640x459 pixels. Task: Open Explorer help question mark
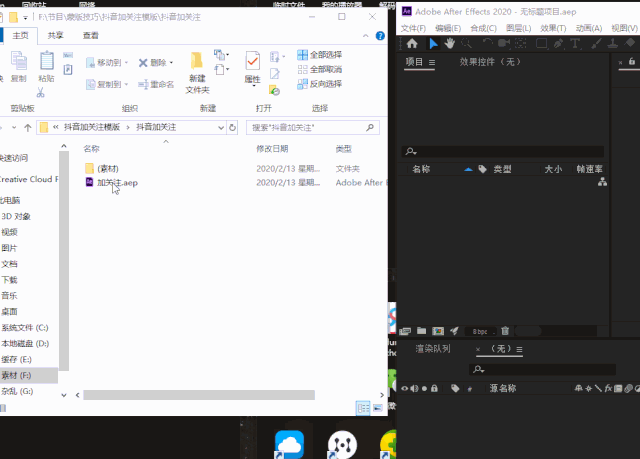click(380, 36)
